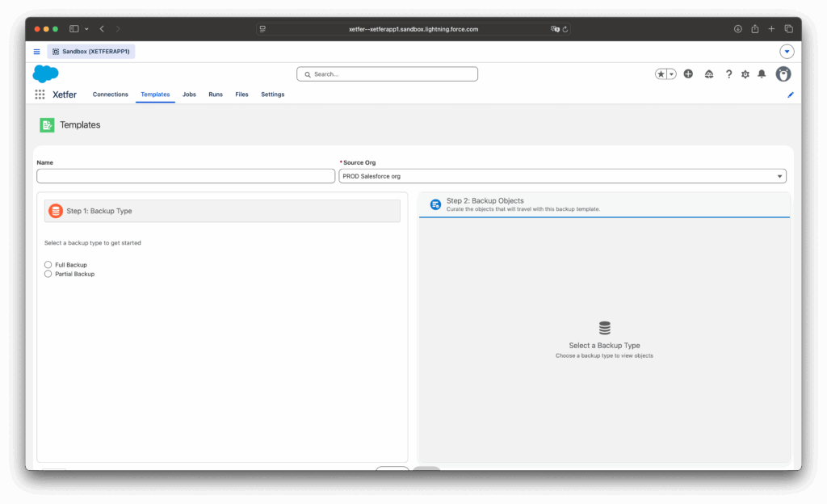
Task: Click the Sandbox (XETFERAPP1) tab
Action: [x=91, y=52]
